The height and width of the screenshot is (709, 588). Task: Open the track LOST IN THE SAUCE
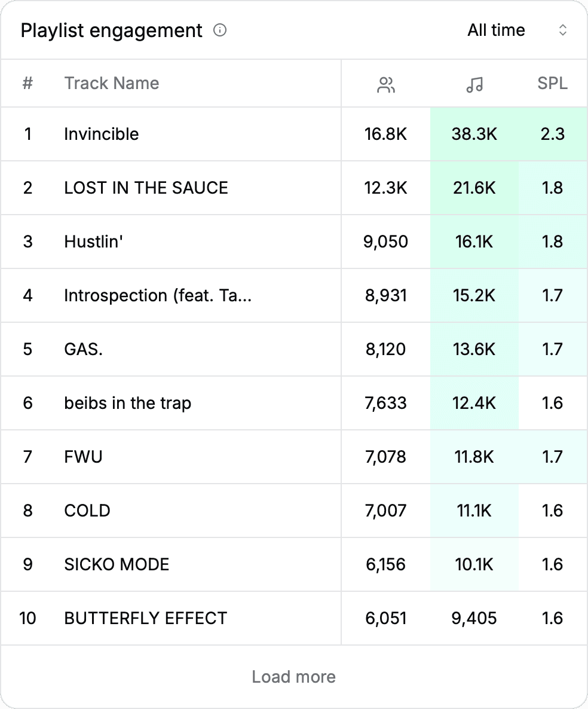[145, 188]
